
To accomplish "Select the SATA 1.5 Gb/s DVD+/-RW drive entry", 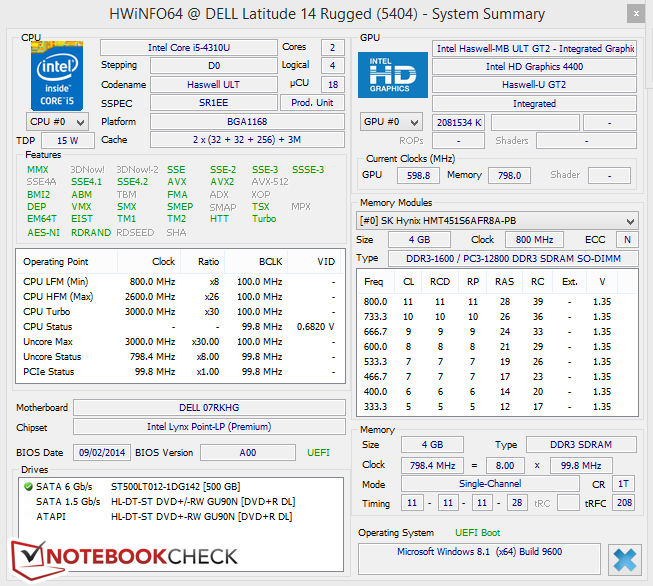I will [181, 501].
